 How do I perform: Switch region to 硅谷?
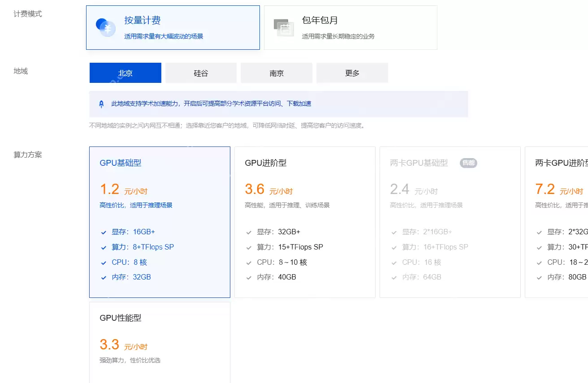pos(201,73)
